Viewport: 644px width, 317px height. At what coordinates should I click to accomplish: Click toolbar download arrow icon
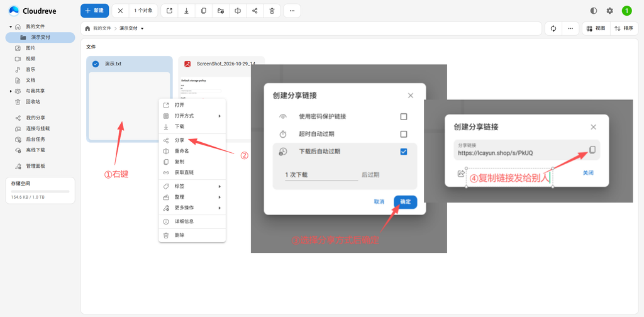click(x=186, y=11)
